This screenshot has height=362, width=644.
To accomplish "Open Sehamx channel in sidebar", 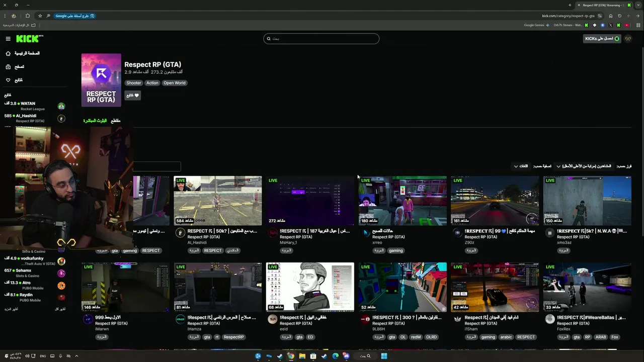I will [34, 273].
